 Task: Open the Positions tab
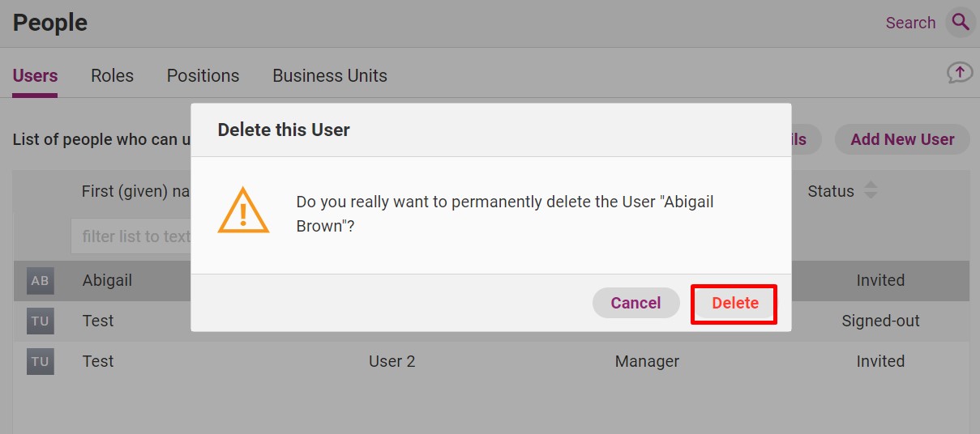pos(203,76)
